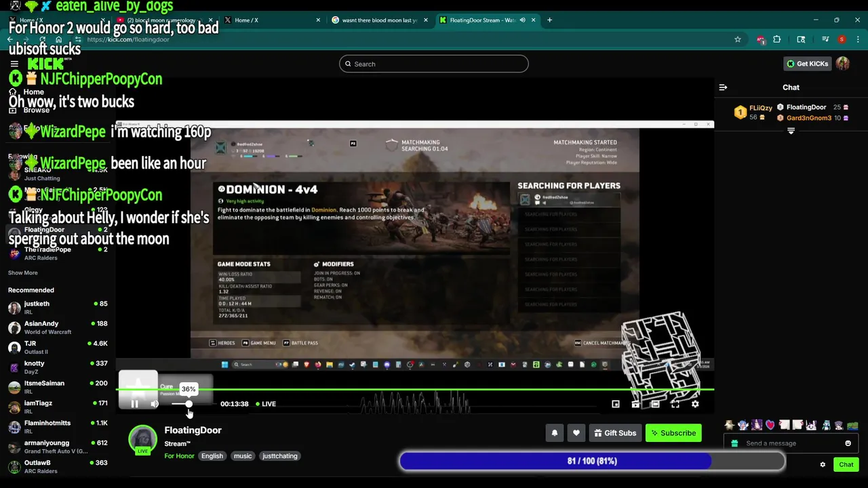Open iamTiagz IRL channel
Viewport: 868px width, 488px height.
pos(58,407)
